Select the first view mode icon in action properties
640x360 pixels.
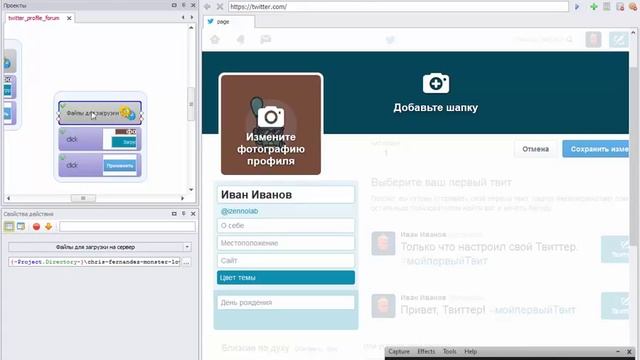point(9,227)
